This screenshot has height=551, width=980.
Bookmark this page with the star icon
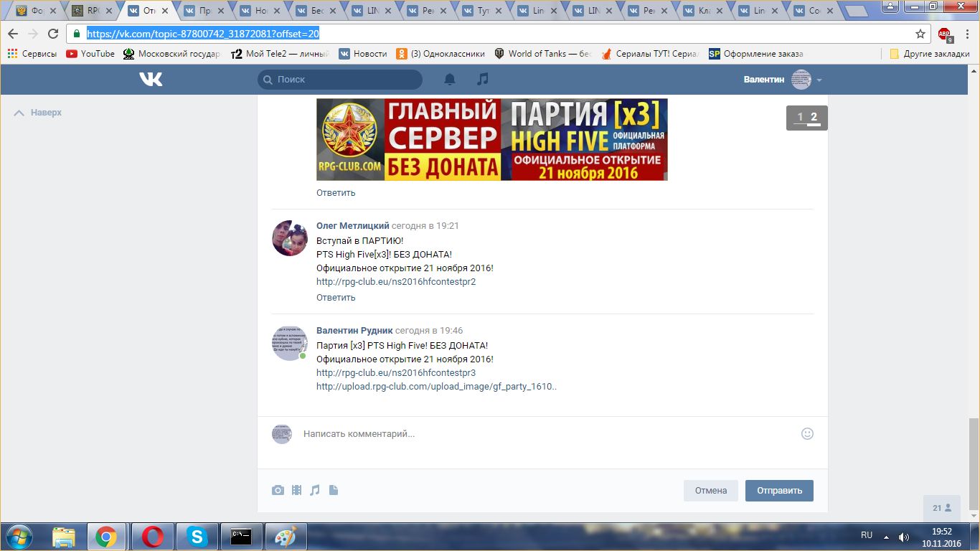coord(920,34)
